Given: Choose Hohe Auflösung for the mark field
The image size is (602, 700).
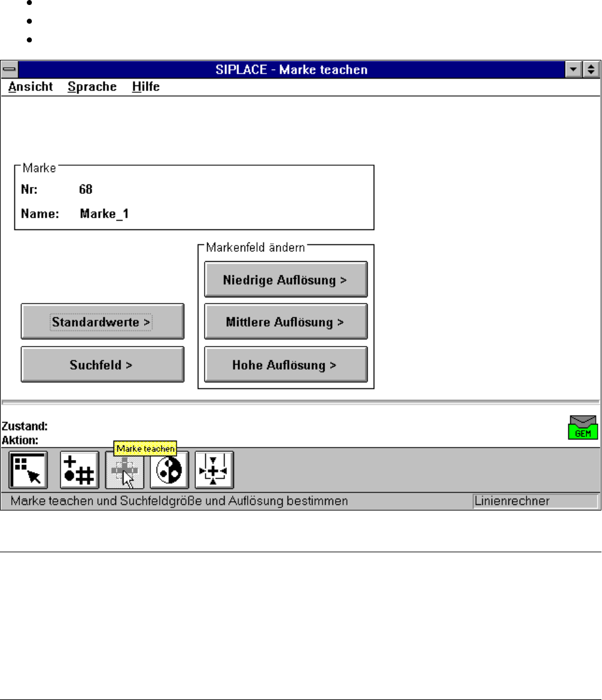Looking at the screenshot, I should pyautogui.click(x=286, y=365).
